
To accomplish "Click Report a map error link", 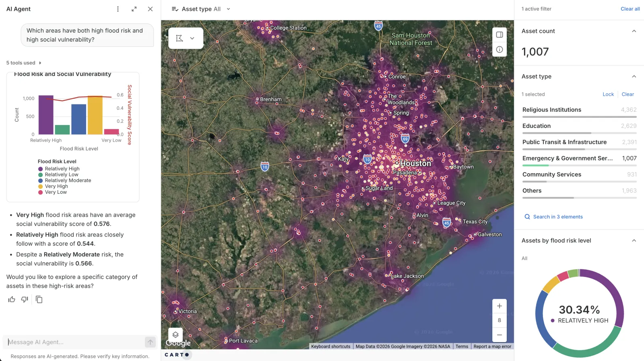I will tap(492, 347).
